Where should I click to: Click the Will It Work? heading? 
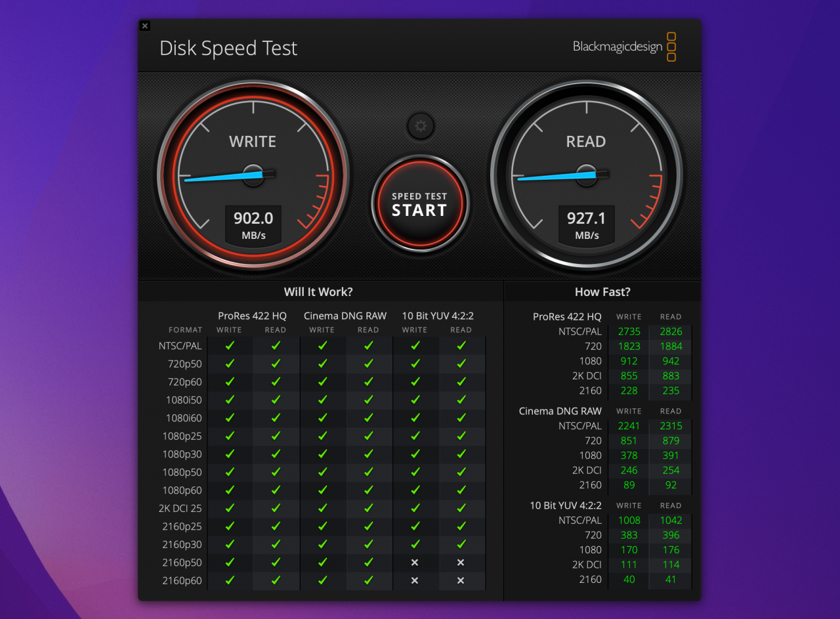(x=318, y=291)
